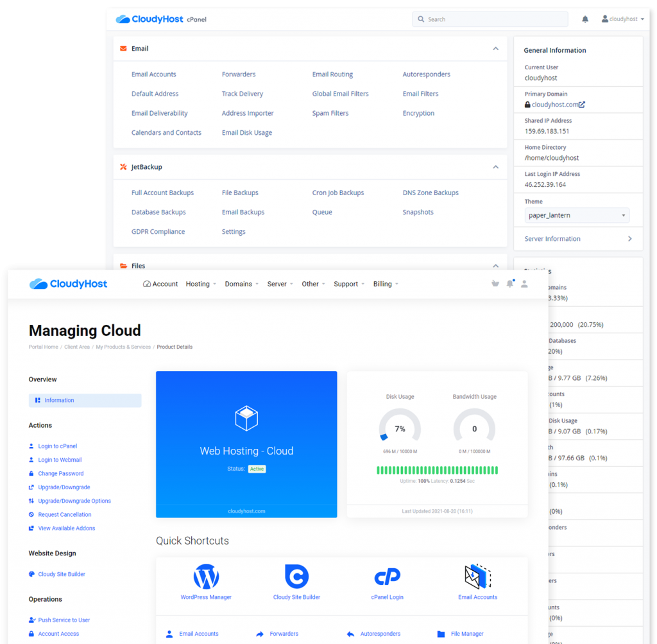
Task: Go to Email Routing
Action: pos(332,74)
